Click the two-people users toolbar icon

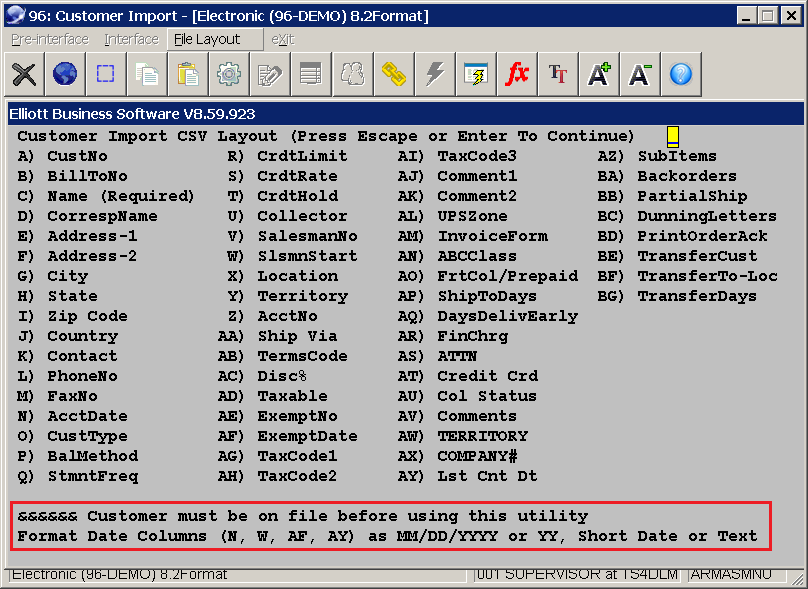(x=352, y=74)
